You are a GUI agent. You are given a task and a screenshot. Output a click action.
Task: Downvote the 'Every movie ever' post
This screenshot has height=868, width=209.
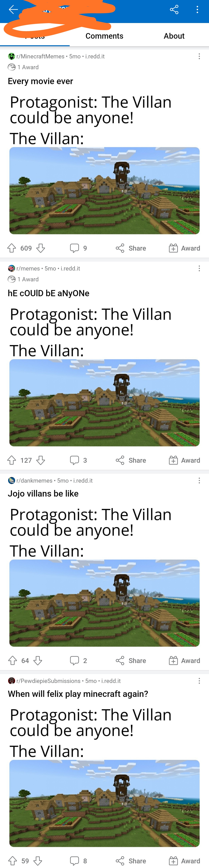coord(41,248)
